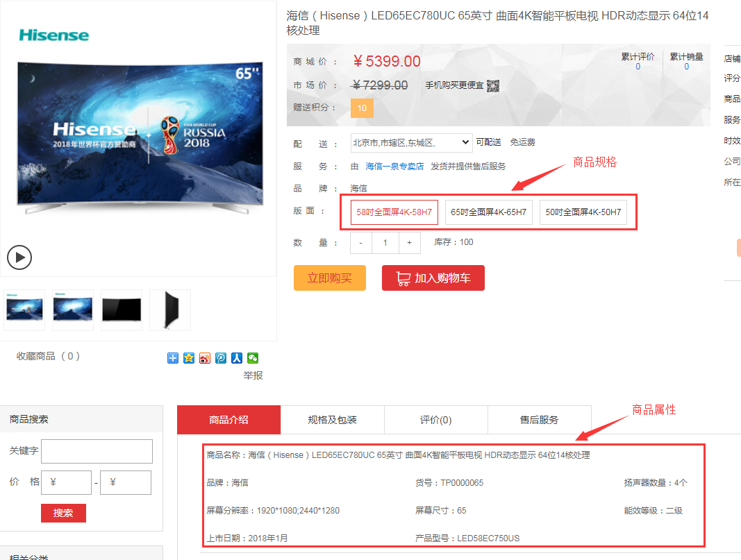Increase quantity with the plus button
The height and width of the screenshot is (560, 741).
point(409,243)
